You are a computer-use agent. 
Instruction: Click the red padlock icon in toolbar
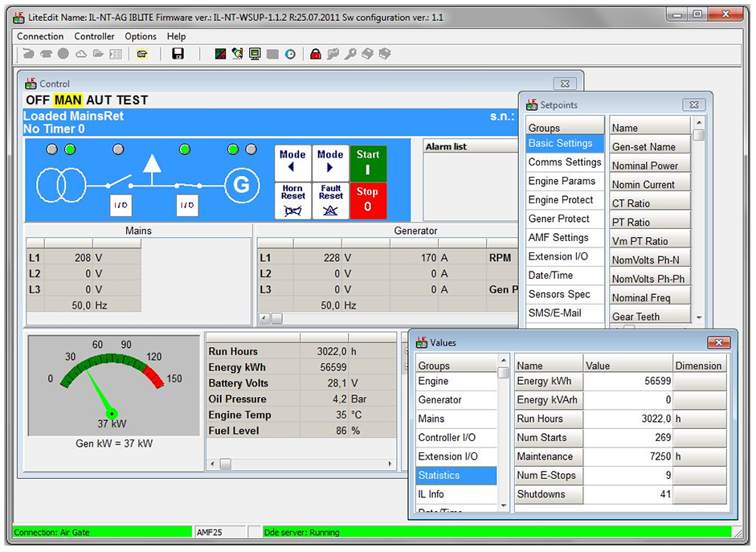point(315,54)
